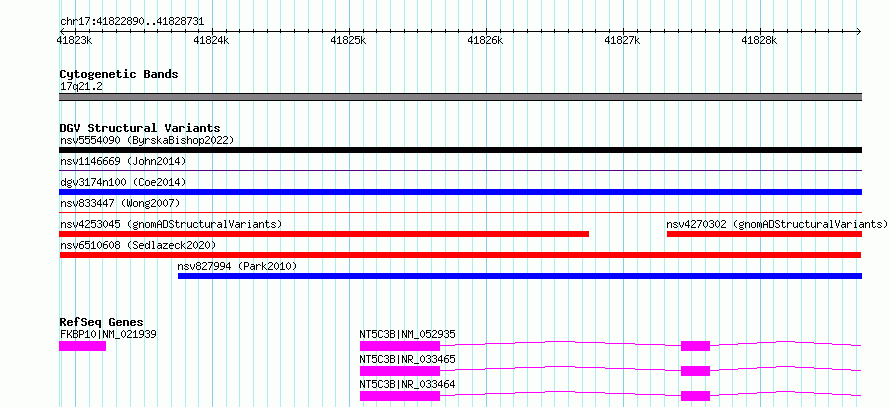Open the nsv1146669 John2014 variant label

click(x=123, y=161)
